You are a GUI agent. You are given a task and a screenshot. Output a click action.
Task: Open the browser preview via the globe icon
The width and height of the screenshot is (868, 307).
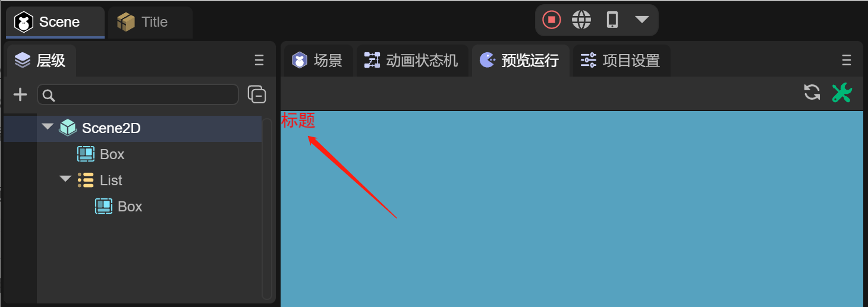tap(581, 20)
